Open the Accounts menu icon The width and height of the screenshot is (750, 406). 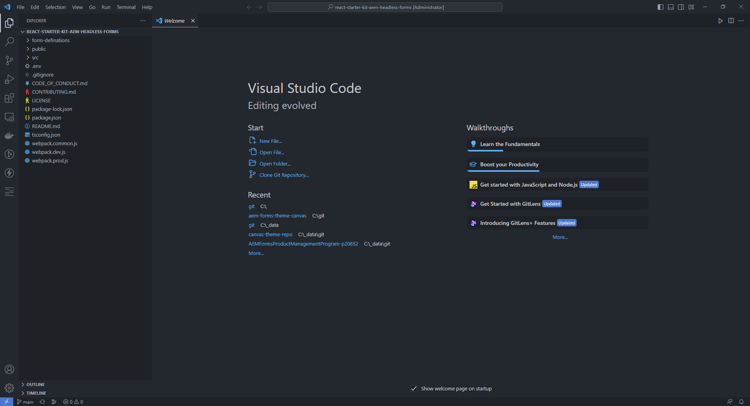(x=9, y=370)
